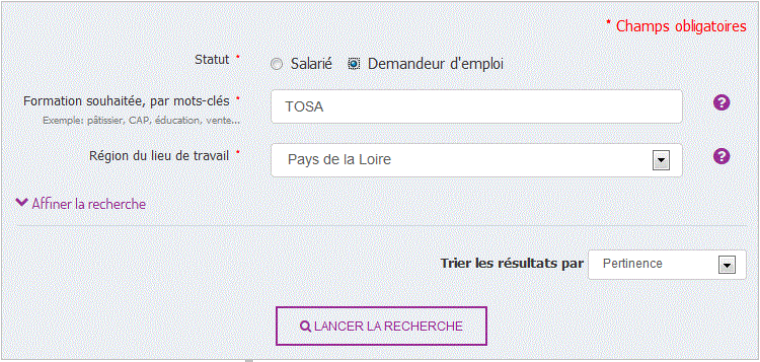Open help icon beside the keywords field

click(x=721, y=103)
